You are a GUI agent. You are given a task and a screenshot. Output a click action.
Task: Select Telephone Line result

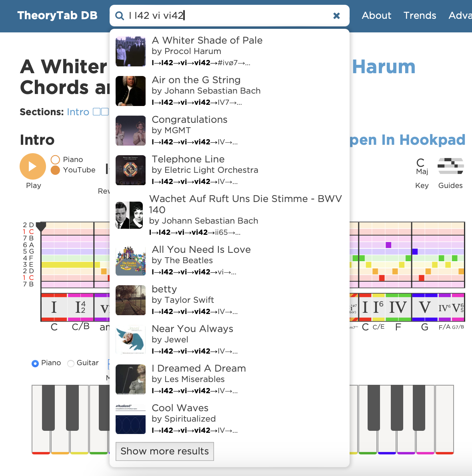coord(229,170)
